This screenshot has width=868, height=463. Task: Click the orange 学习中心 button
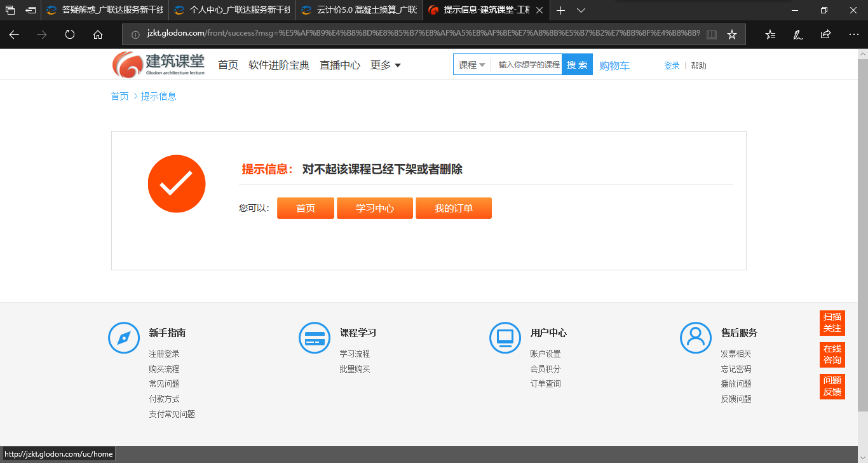375,208
